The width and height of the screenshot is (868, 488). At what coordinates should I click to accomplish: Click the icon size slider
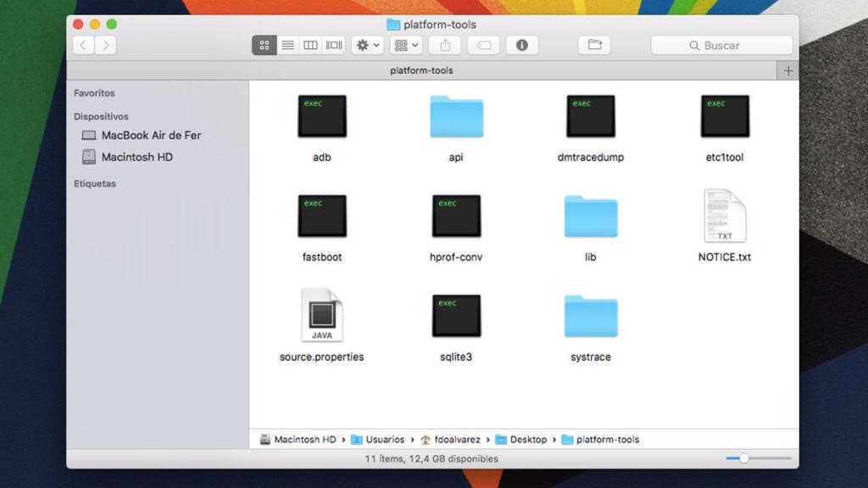pos(744,458)
